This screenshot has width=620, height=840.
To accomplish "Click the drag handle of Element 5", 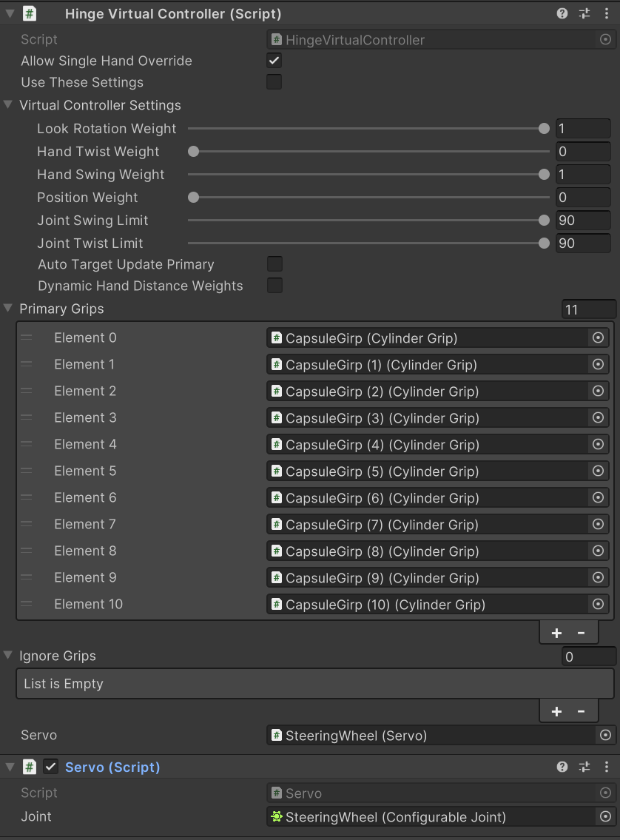I will pyautogui.click(x=27, y=471).
